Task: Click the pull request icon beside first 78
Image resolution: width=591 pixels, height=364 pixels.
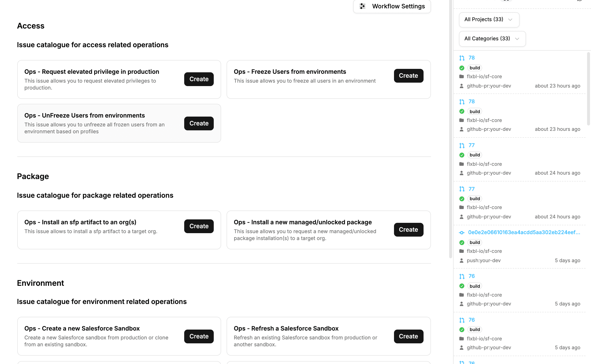Action: [462, 58]
